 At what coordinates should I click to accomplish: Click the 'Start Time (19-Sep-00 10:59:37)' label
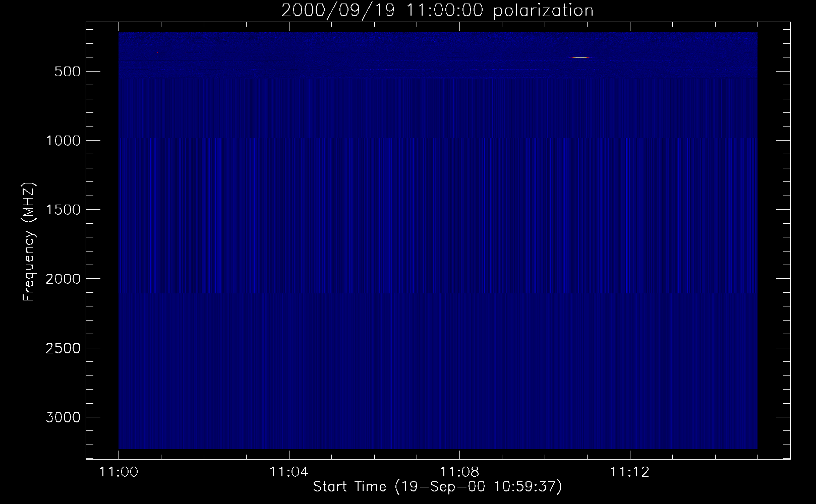tap(437, 487)
